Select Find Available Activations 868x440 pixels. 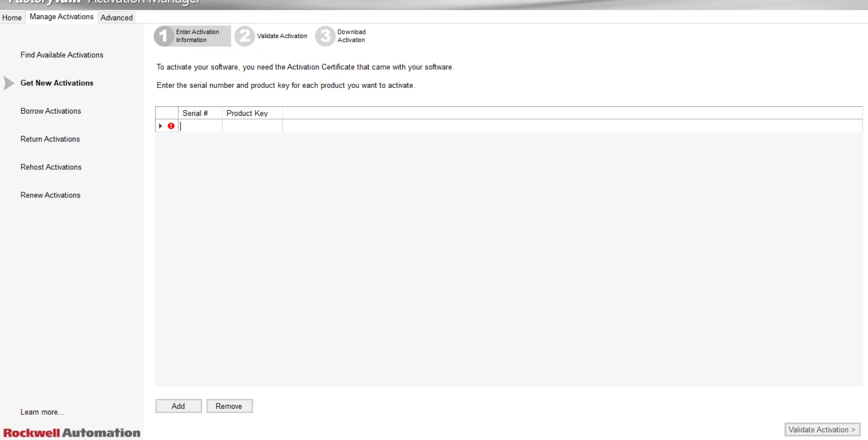(62, 55)
